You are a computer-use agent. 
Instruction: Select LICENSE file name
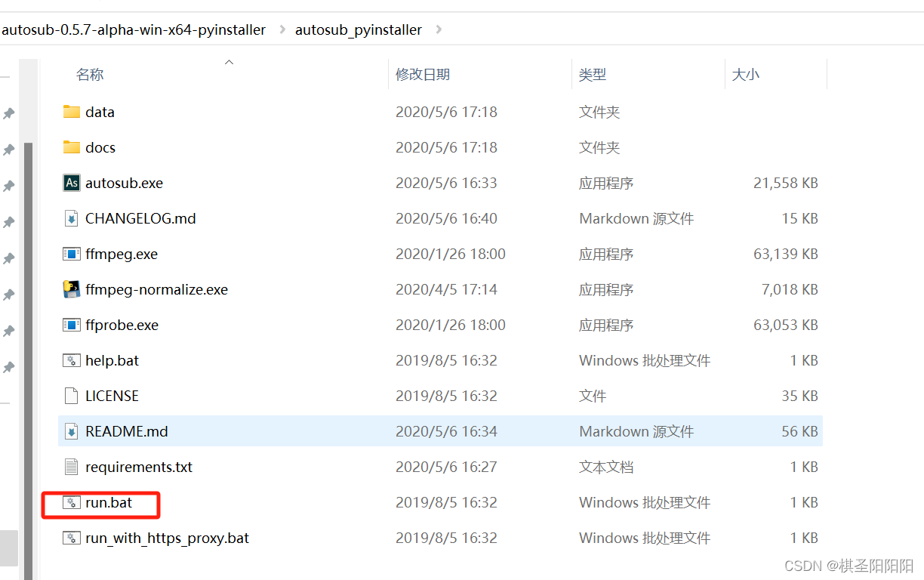point(112,396)
